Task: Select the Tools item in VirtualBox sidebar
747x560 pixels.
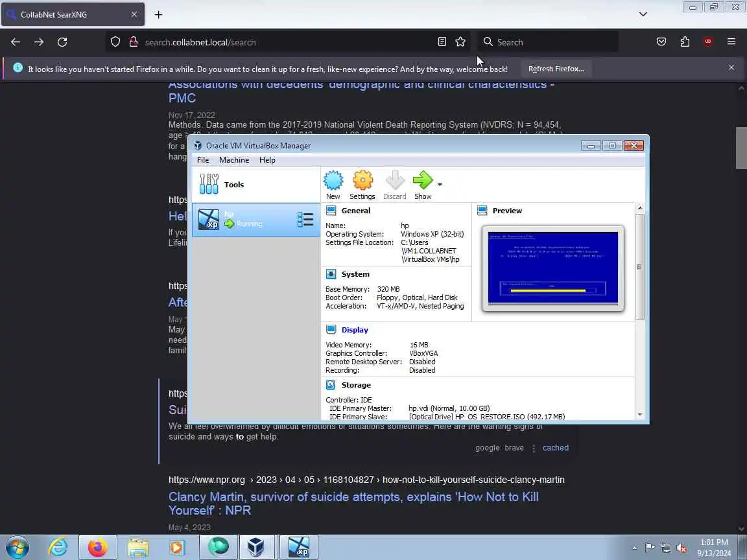Action: [x=256, y=184]
